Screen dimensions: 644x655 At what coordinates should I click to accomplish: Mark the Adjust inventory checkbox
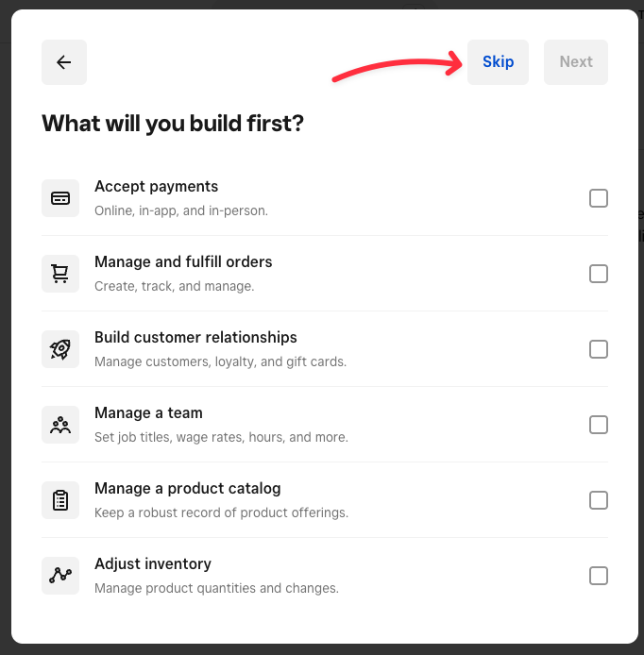[599, 576]
